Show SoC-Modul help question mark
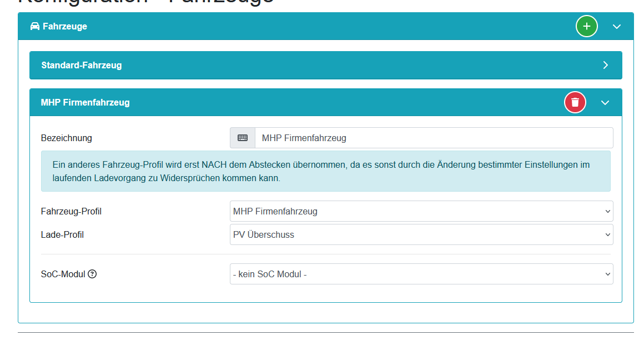 click(x=92, y=274)
